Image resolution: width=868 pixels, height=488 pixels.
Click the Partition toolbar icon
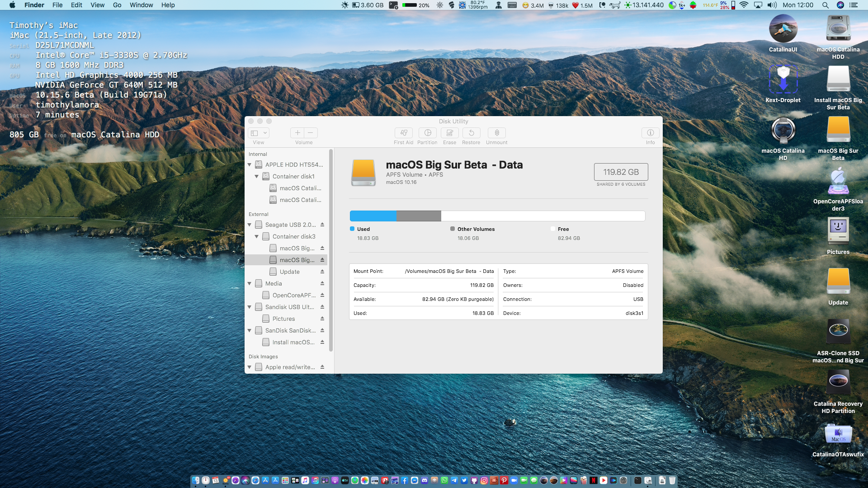click(427, 133)
